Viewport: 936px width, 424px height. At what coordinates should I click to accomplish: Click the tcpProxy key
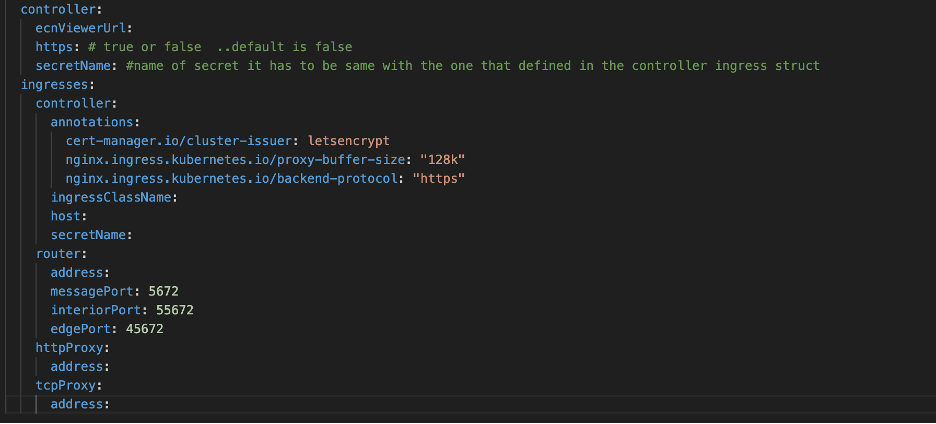[66, 385]
